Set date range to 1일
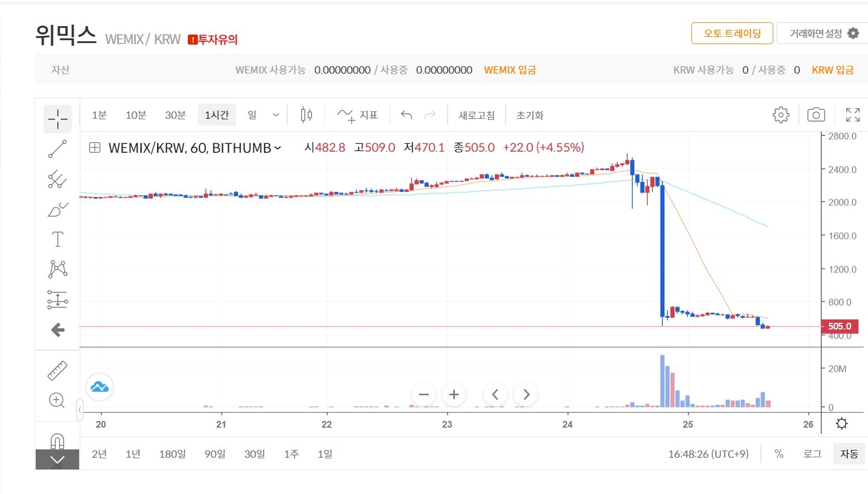 pyautogui.click(x=325, y=454)
